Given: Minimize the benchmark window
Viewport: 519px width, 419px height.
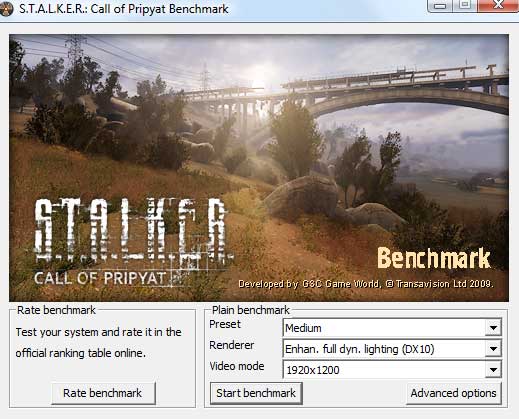Looking at the screenshot, I should point(440,6).
